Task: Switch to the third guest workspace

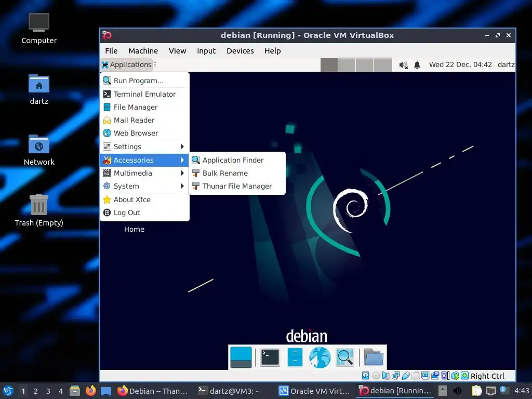Action: 364,65
